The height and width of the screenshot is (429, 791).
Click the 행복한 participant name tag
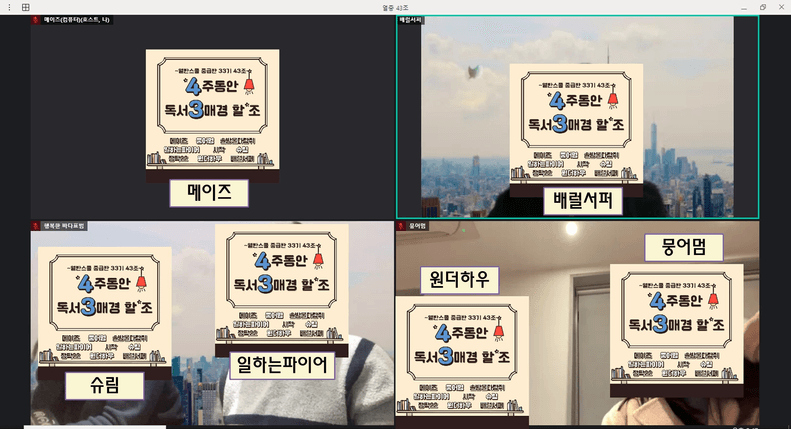[x=64, y=226]
